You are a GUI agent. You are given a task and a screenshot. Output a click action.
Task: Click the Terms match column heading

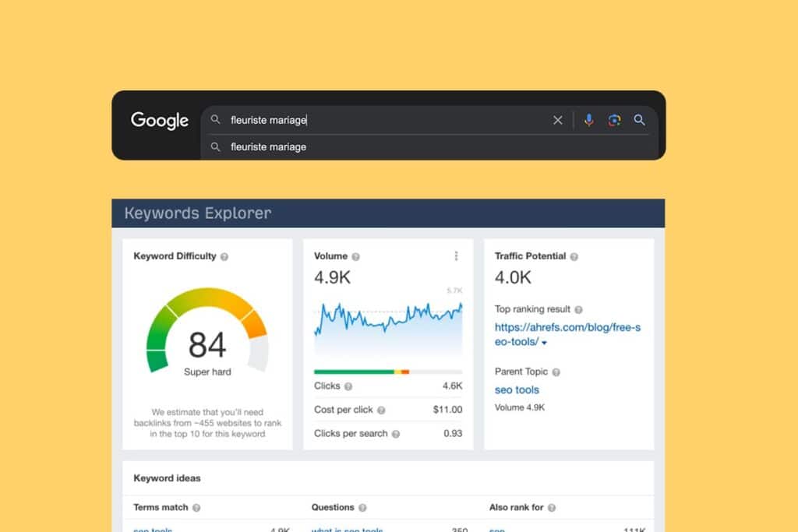point(161,507)
